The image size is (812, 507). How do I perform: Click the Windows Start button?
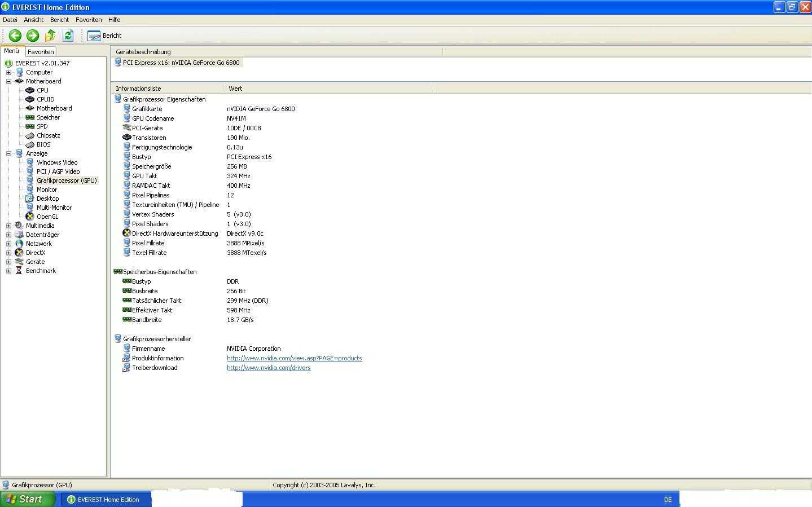coord(28,499)
